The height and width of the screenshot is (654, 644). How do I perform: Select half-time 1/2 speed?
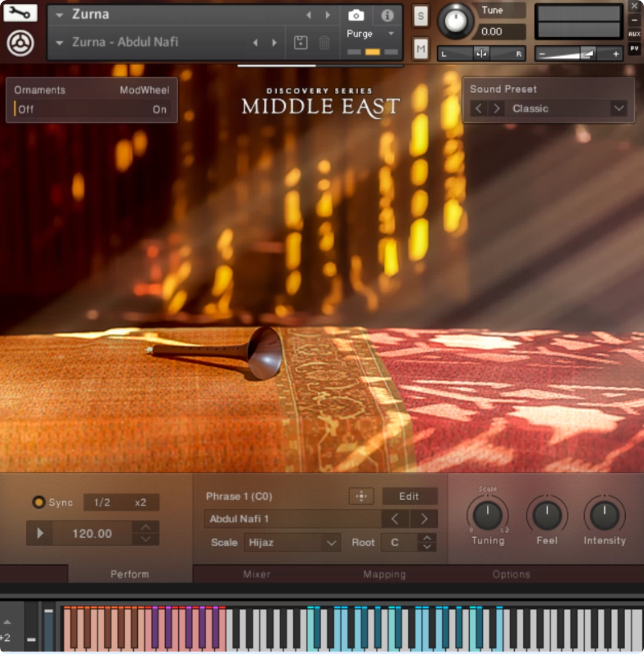(x=102, y=502)
